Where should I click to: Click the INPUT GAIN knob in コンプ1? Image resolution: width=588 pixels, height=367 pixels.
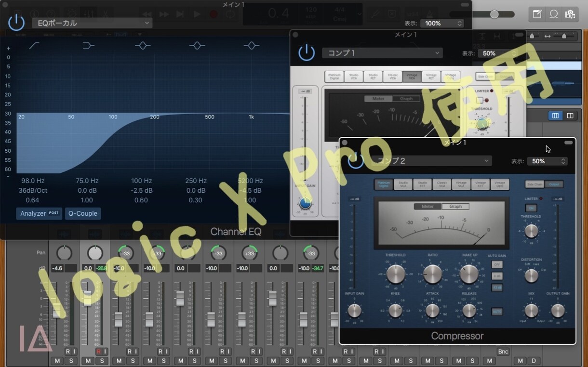305,203
